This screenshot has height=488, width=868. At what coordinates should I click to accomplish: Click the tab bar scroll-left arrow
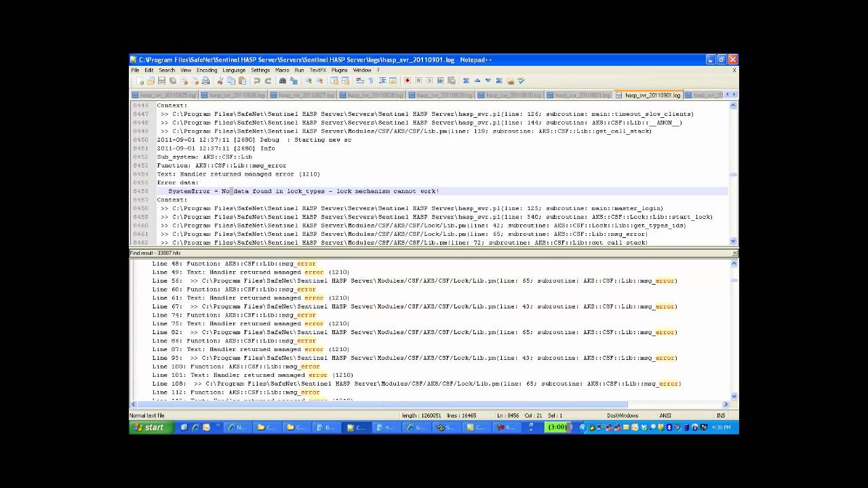coord(728,94)
